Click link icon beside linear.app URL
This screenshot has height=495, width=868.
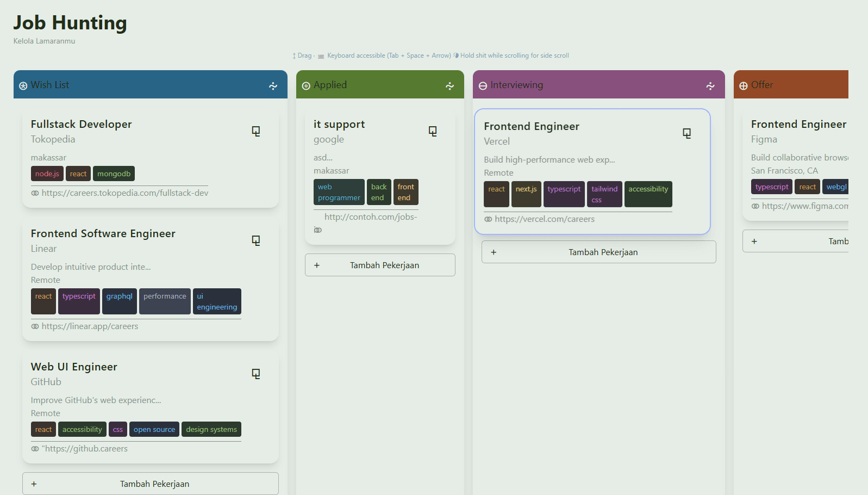coord(35,326)
